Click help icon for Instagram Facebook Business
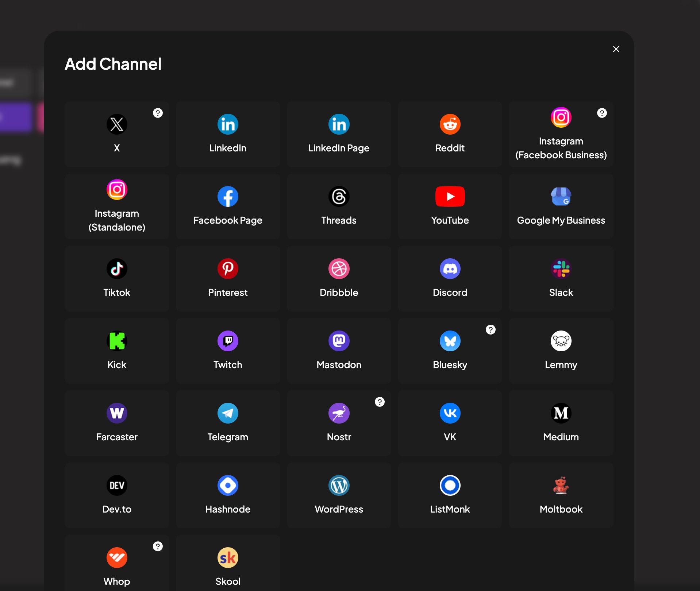This screenshot has height=591, width=700. pos(601,113)
